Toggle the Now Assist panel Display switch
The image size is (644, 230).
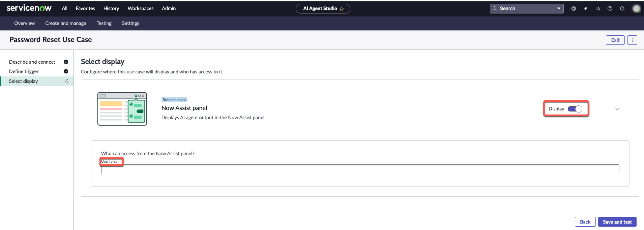(x=575, y=109)
